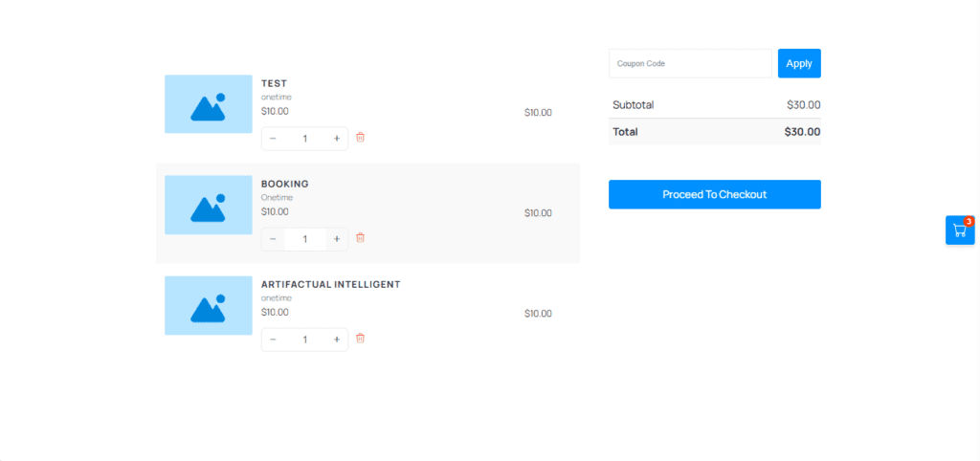The image size is (980, 461).
Task: Click the Coupon Code input field
Action: (x=689, y=63)
